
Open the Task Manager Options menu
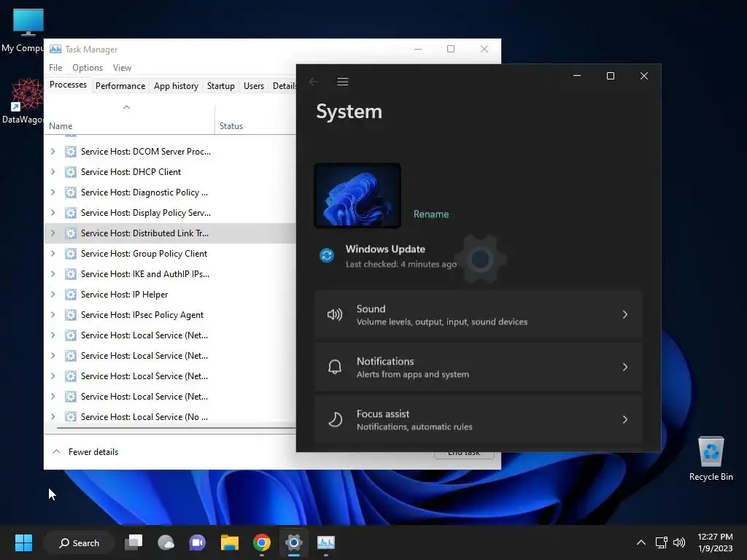(x=88, y=68)
